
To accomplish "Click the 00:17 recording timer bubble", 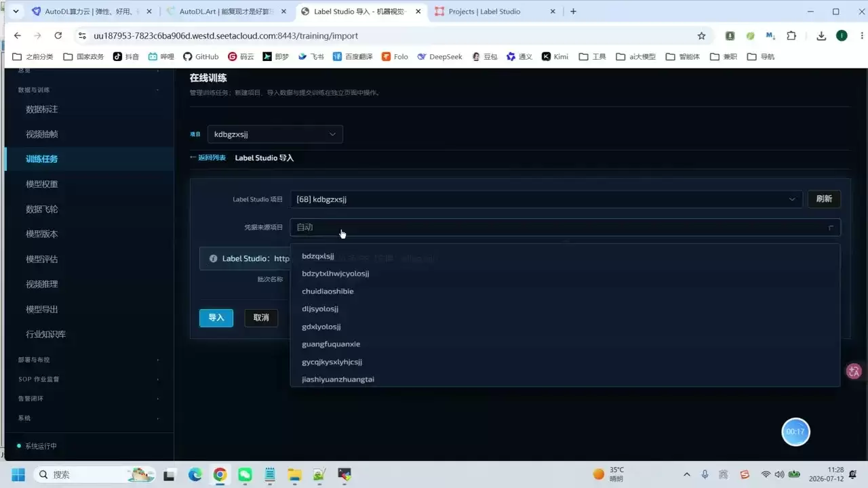I will [795, 432].
